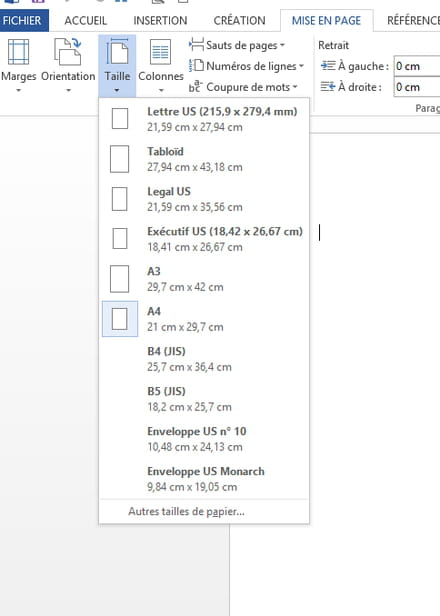This screenshot has width=440, height=616.
Task: Open the Orientation page icon
Action: coord(68,52)
